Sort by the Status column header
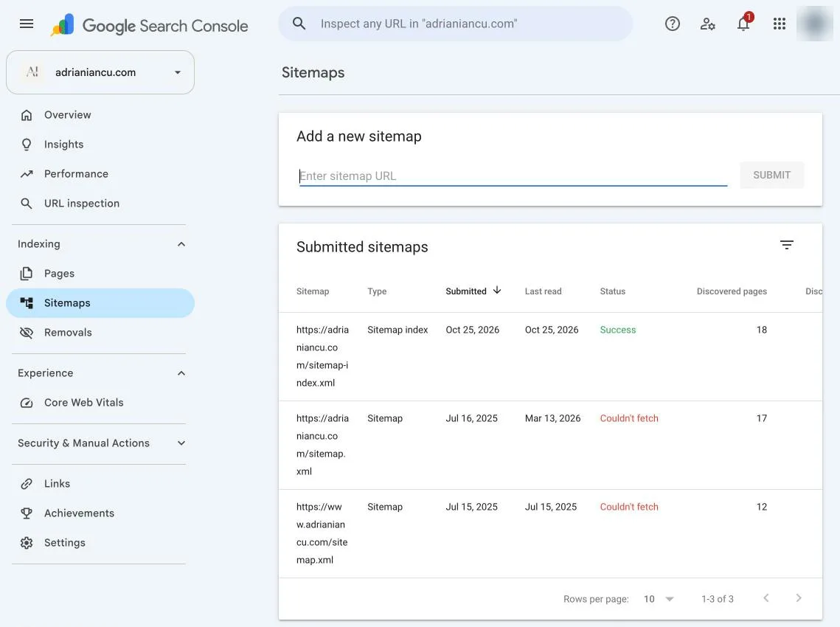 613,291
